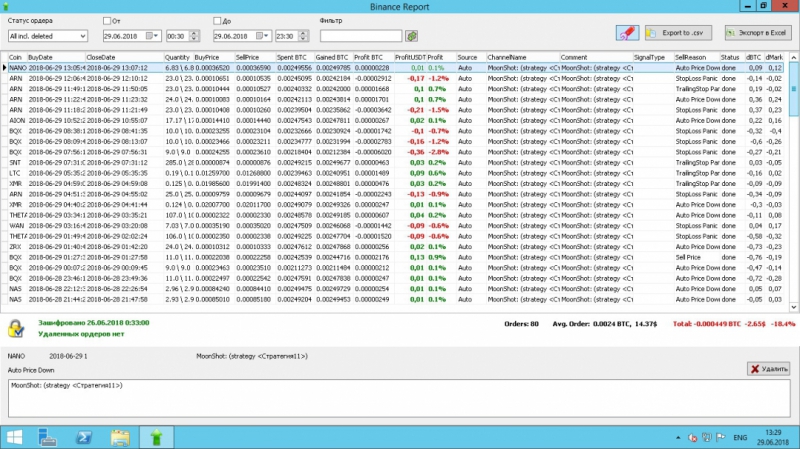Viewport: 800px width, 449px height.
Task: Enable the 'От' date checkbox
Action: tap(107, 21)
